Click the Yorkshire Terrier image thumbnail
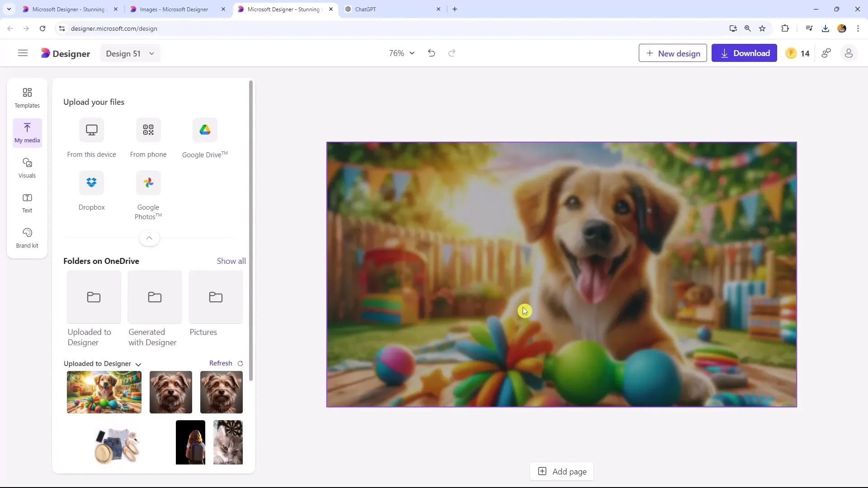This screenshot has height=488, width=868. [x=171, y=392]
